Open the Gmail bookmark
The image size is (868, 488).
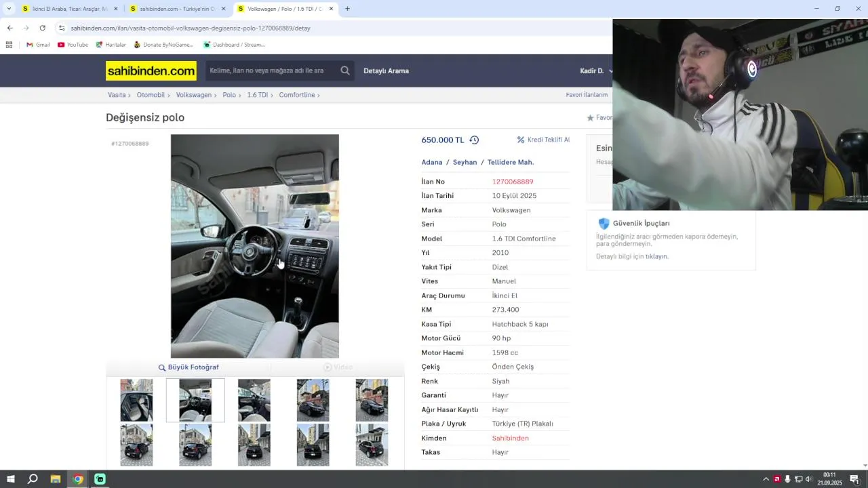pos(38,45)
